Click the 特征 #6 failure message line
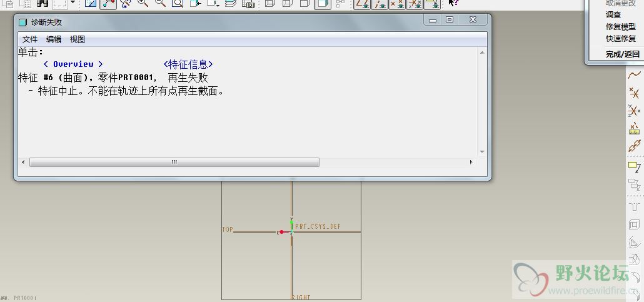644x302 pixels. click(x=113, y=78)
